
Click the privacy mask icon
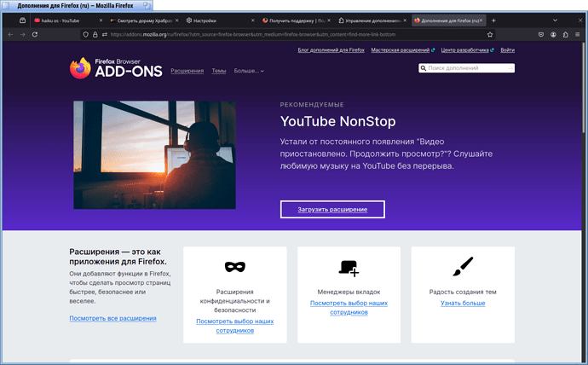(234, 267)
